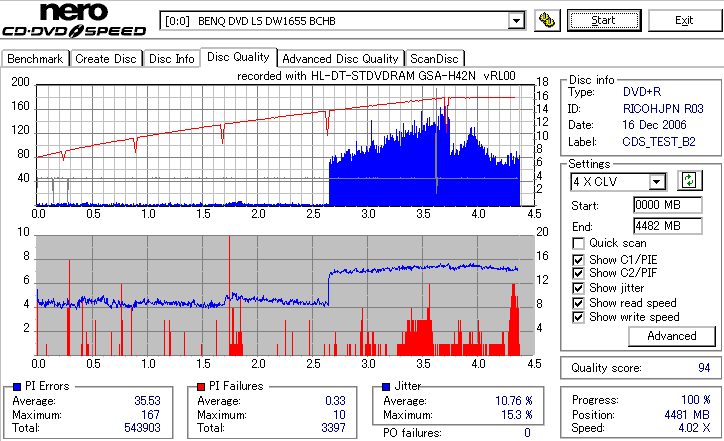The image size is (724, 441).
Task: Click the Start button
Action: (604, 20)
